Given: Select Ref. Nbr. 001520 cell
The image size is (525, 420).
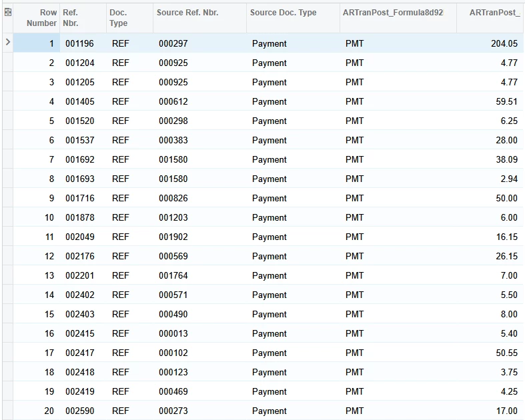Looking at the screenshot, I should (83, 121).
